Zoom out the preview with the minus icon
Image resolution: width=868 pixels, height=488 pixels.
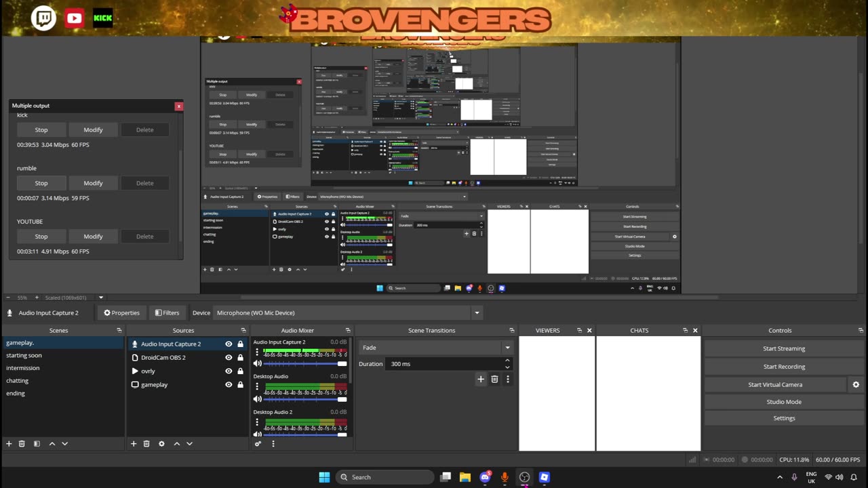pos(9,298)
